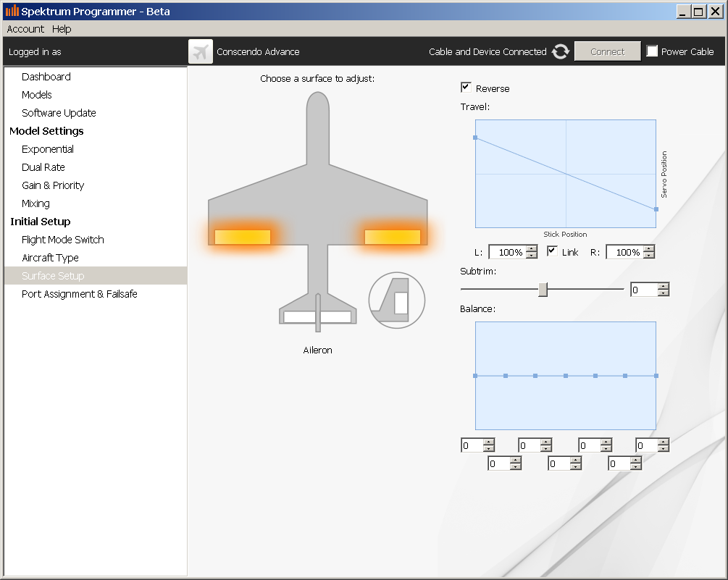Enable the Power Cable checkbox

coord(652,51)
